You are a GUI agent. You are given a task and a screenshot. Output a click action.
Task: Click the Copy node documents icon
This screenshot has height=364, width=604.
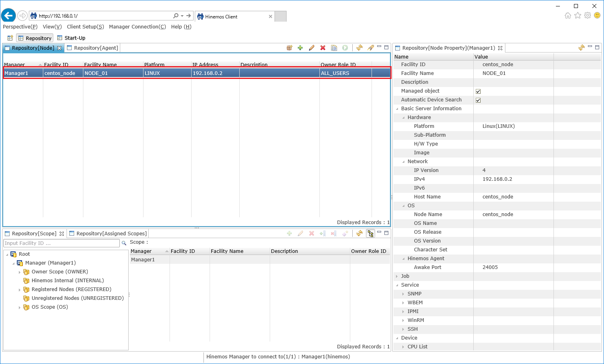tap(334, 48)
